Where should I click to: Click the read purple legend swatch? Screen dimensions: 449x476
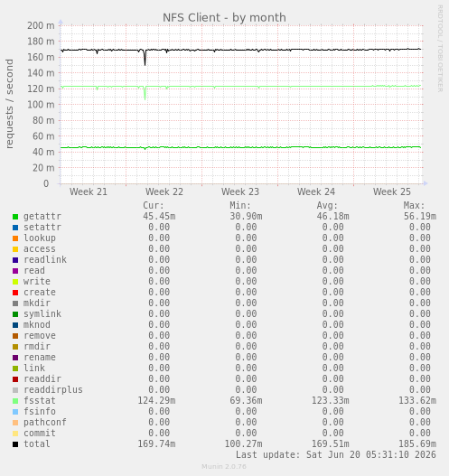point(15,271)
